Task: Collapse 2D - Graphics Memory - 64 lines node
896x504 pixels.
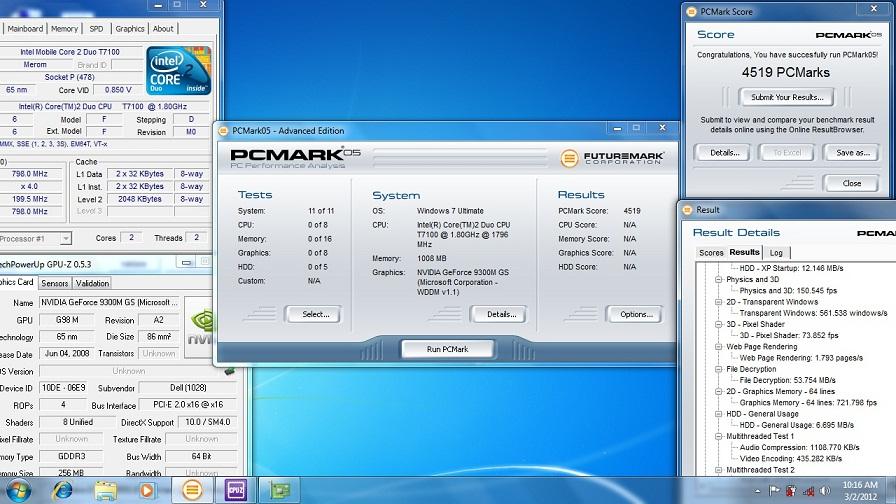Action: pos(718,391)
